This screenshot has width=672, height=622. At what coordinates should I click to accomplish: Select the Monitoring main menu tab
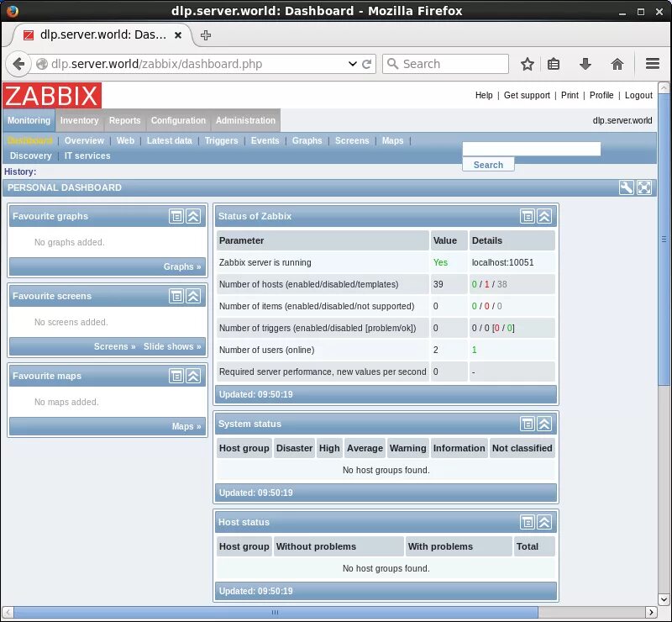29,120
